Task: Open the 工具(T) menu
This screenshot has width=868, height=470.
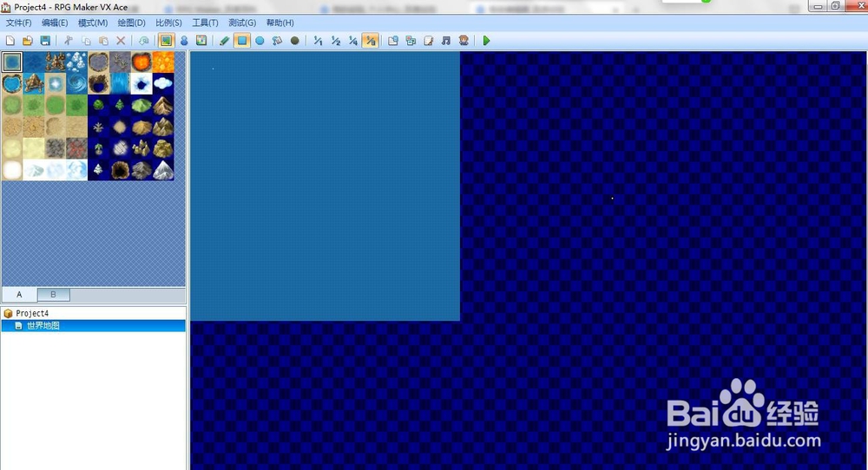Action: (205, 23)
